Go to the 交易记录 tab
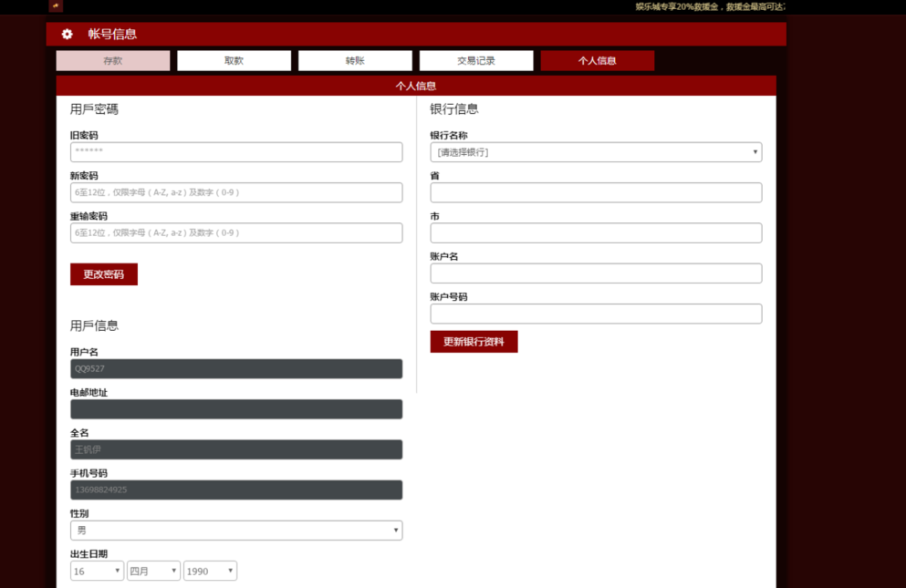Viewport: 906px width, 588px height. click(x=476, y=61)
